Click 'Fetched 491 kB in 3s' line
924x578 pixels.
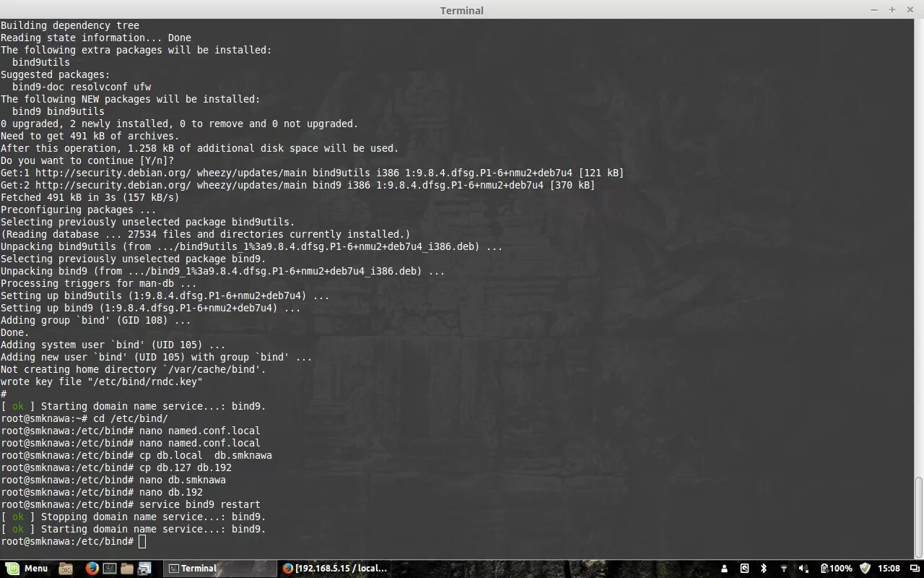90,197
